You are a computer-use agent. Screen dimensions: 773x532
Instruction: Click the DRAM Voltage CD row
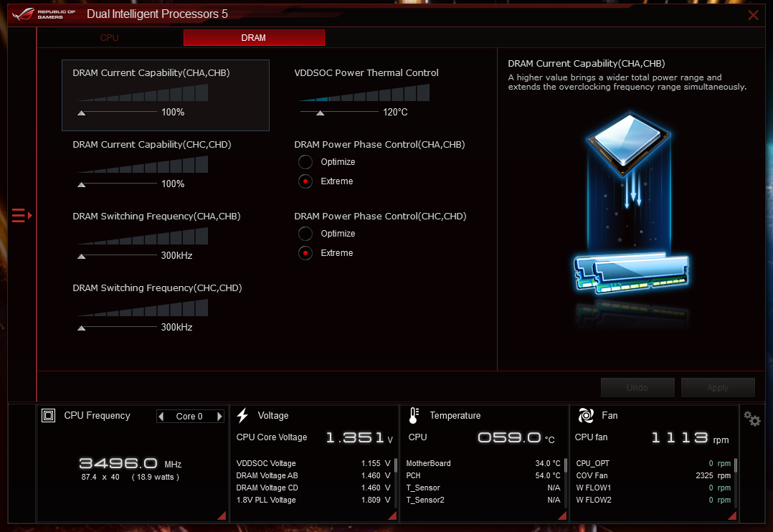click(x=313, y=488)
